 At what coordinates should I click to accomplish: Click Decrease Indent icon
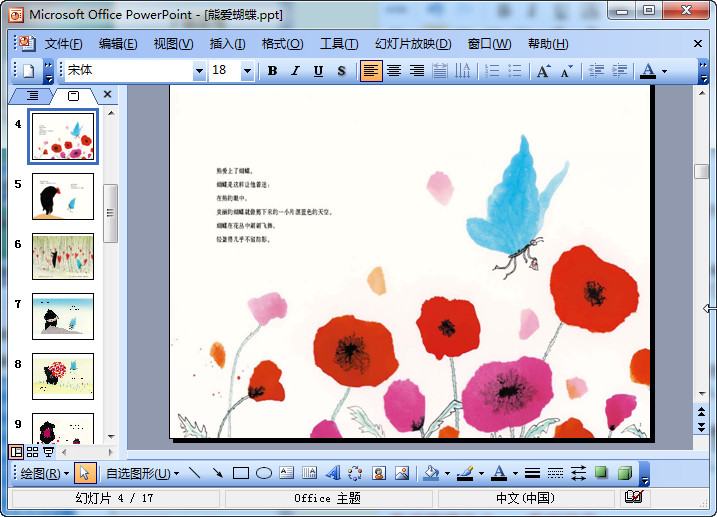click(x=596, y=71)
